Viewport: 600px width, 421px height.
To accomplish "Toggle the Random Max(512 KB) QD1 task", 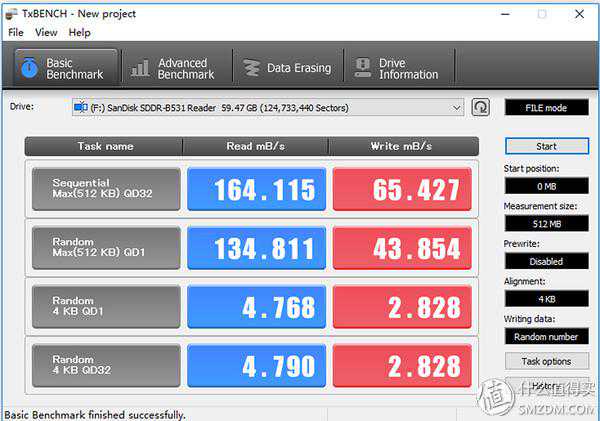I will pos(106,248).
